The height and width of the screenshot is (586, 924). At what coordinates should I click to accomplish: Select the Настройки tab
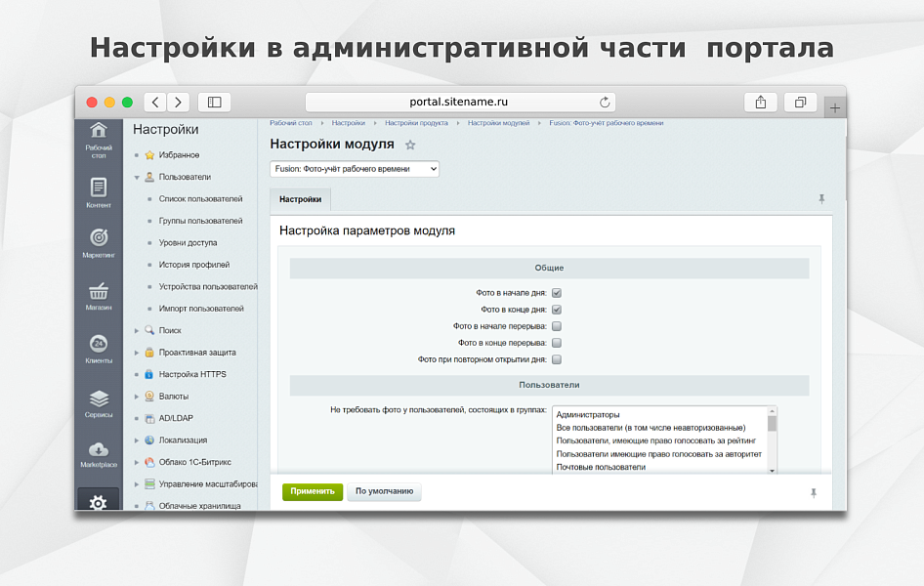[x=300, y=199]
